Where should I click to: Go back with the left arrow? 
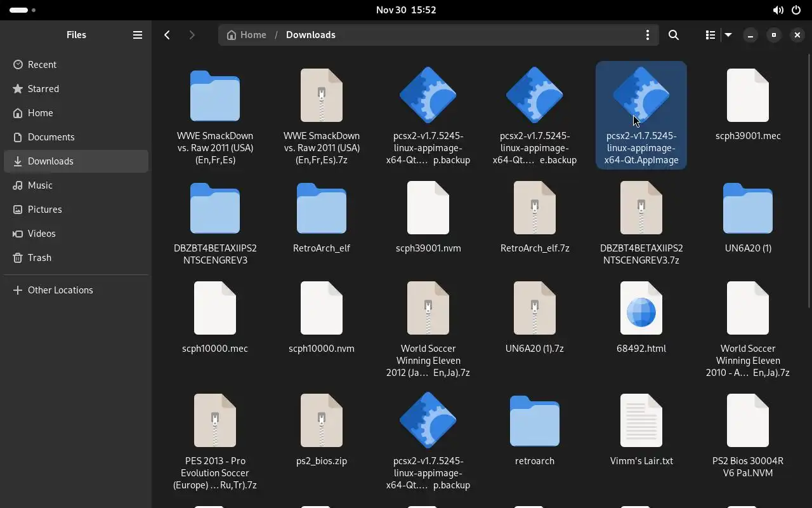tap(167, 35)
